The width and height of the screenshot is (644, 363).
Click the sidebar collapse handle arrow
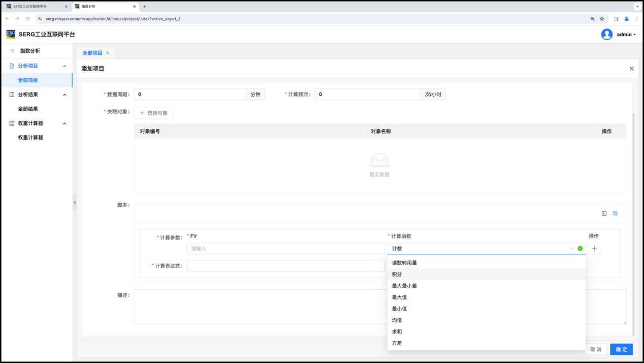pyautogui.click(x=75, y=202)
